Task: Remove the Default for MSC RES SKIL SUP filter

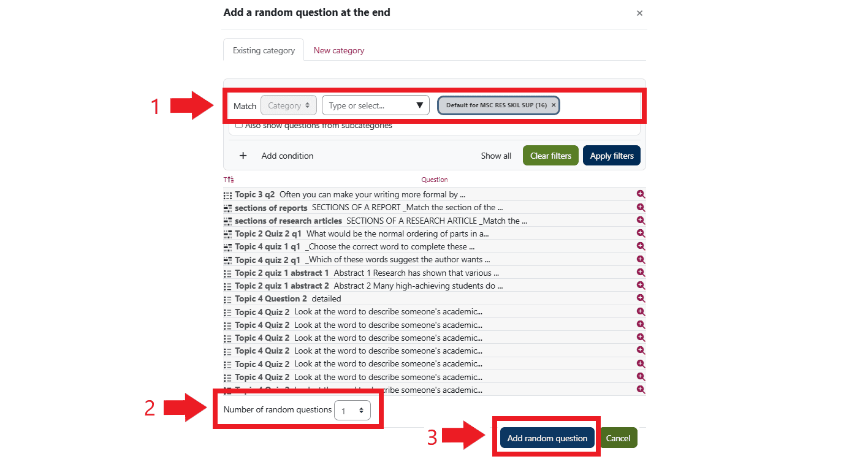Action: point(554,105)
